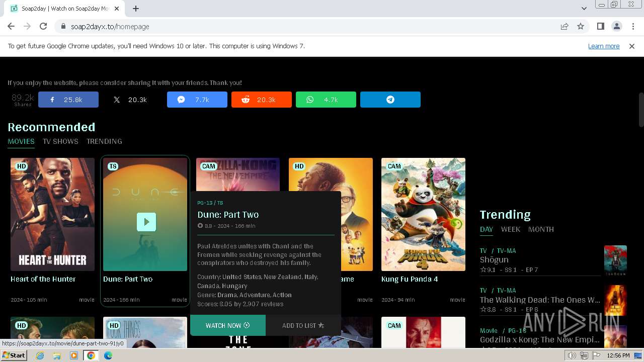The height and width of the screenshot is (362, 644).
Task: Open Shōgun trending entry
Action: [x=494, y=260]
